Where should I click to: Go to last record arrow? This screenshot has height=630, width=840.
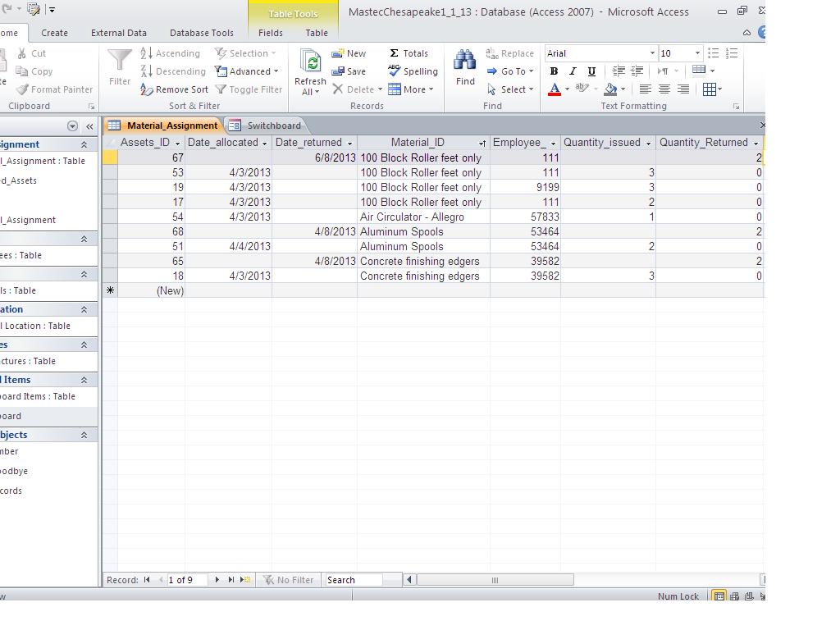tap(231, 580)
